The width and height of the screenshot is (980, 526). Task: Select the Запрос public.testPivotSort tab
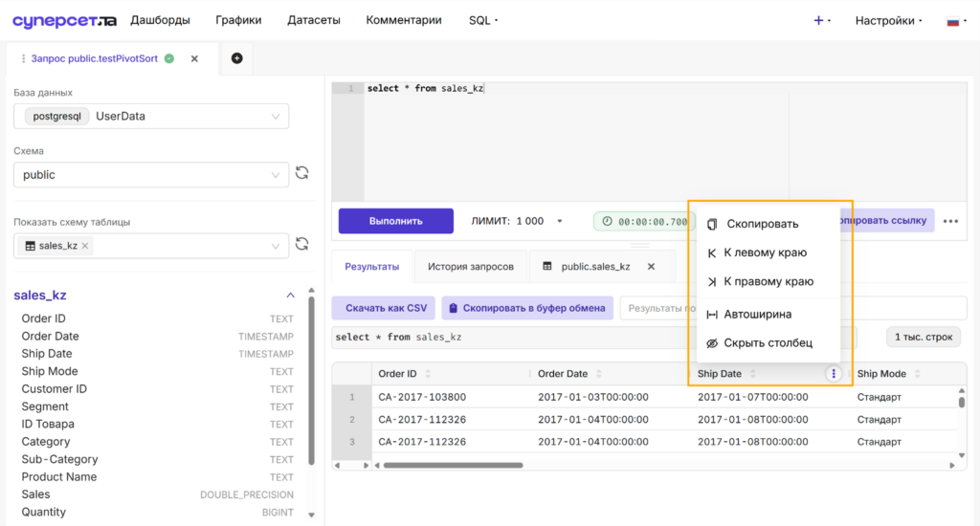pos(95,58)
